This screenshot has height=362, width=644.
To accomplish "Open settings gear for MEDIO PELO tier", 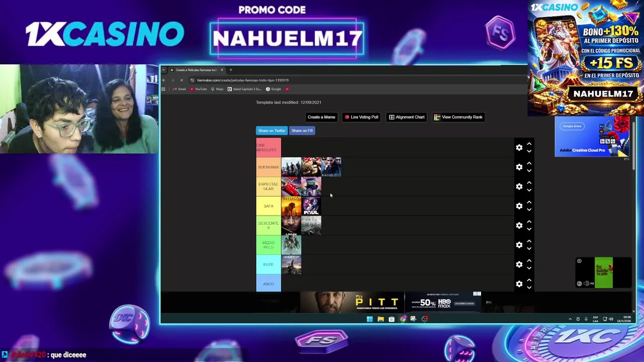I will pos(519,245).
